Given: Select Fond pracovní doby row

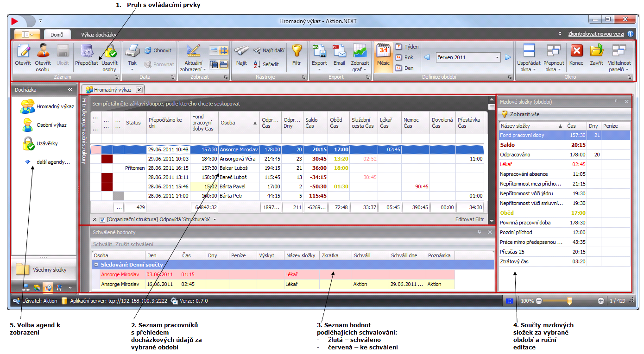Looking at the screenshot, I should 564,135.
